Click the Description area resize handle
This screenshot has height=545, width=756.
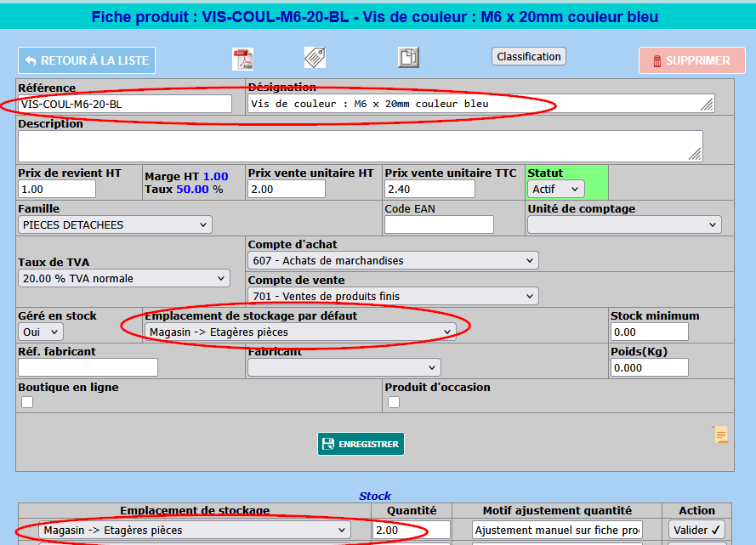pyautogui.click(x=696, y=154)
